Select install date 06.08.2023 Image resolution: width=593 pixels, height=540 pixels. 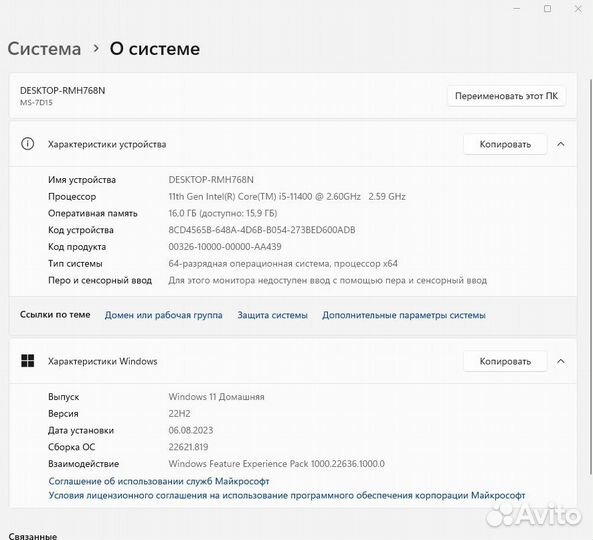(191, 430)
